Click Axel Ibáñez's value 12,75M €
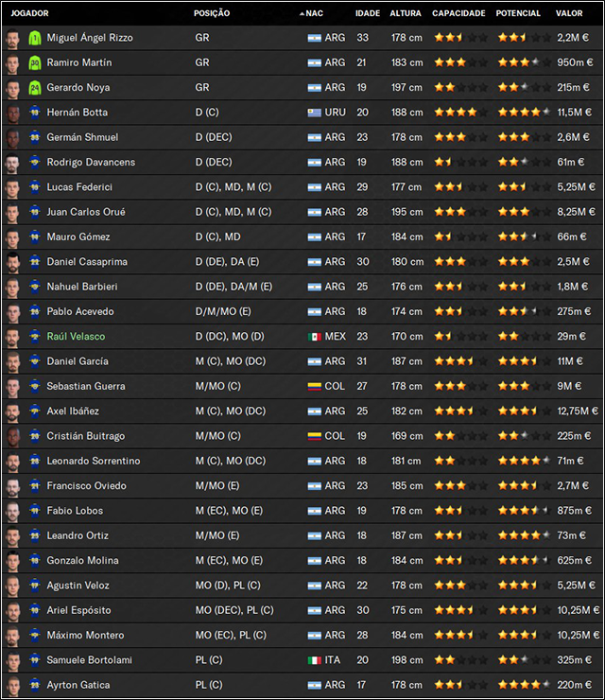Image resolution: width=605 pixels, height=700 pixels. click(578, 411)
